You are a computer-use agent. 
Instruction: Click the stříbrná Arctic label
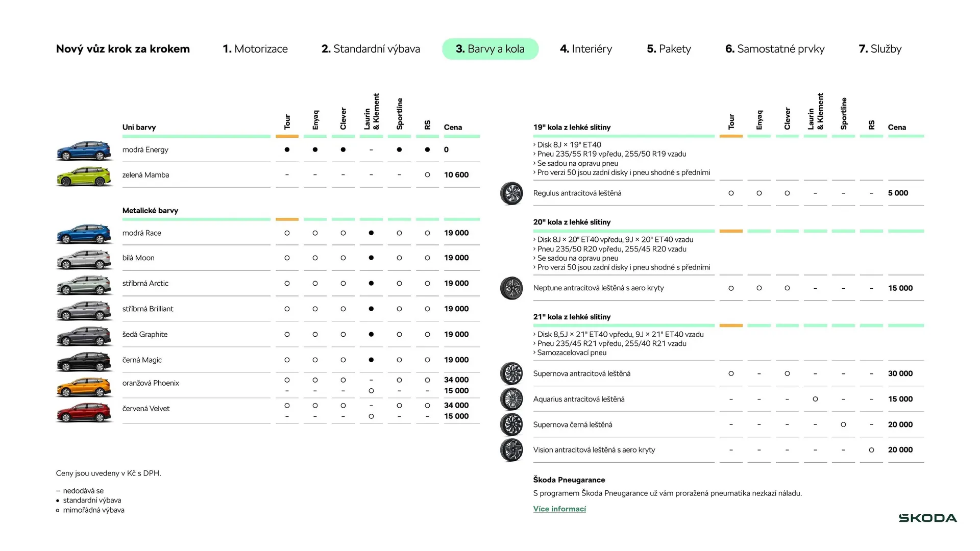(145, 283)
